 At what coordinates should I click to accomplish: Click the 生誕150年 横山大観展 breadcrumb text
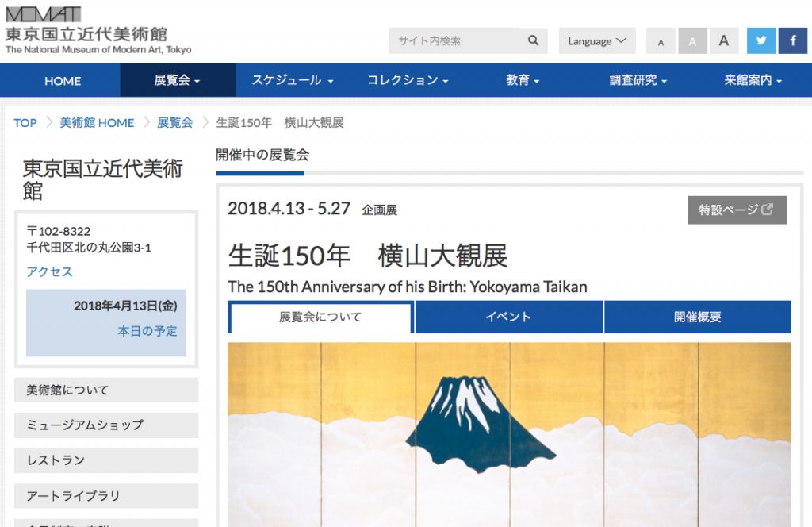pyautogui.click(x=280, y=123)
